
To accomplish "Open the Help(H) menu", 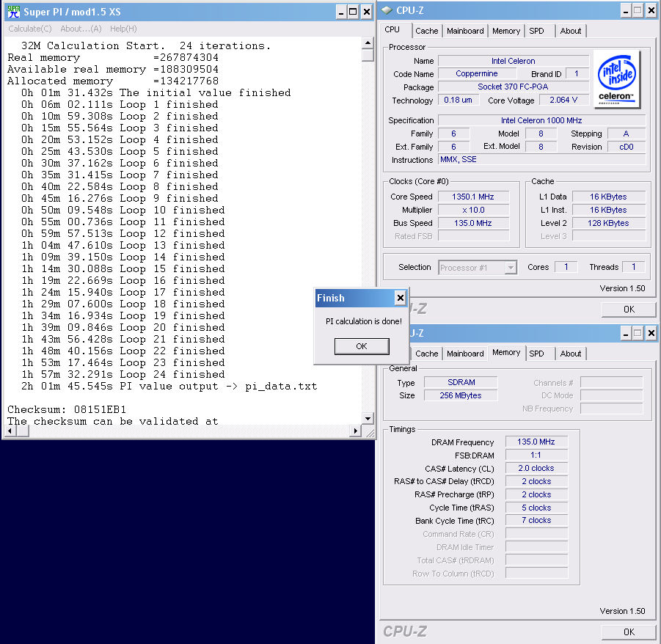I will pos(123,29).
